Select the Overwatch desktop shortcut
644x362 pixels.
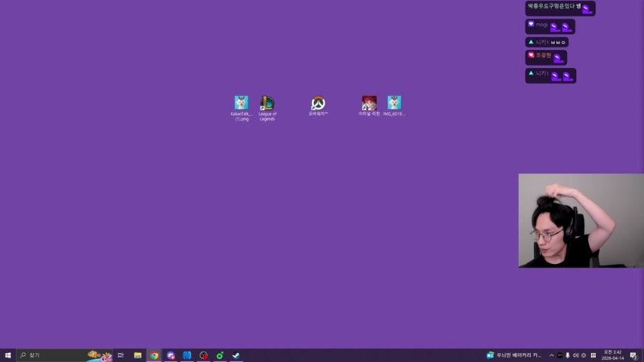point(318,103)
